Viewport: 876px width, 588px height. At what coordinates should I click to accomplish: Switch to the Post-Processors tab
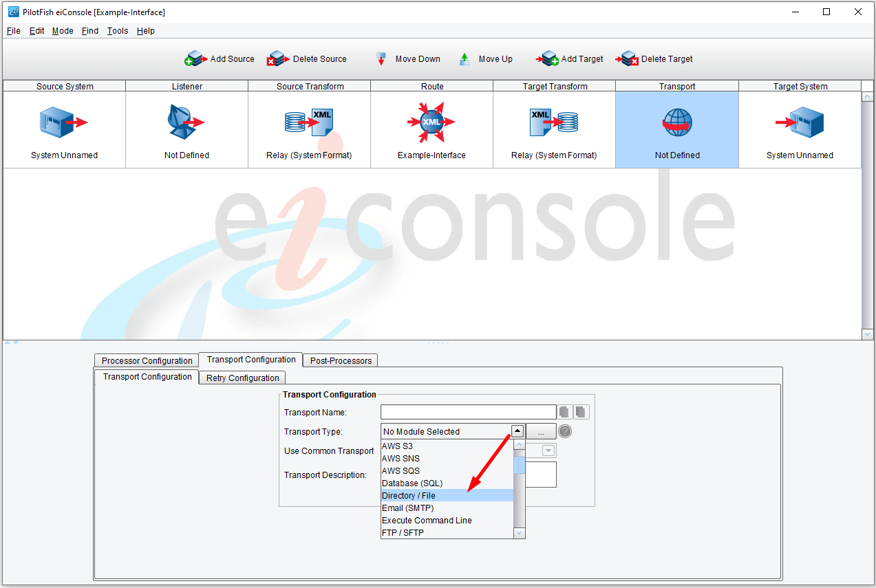tap(341, 360)
